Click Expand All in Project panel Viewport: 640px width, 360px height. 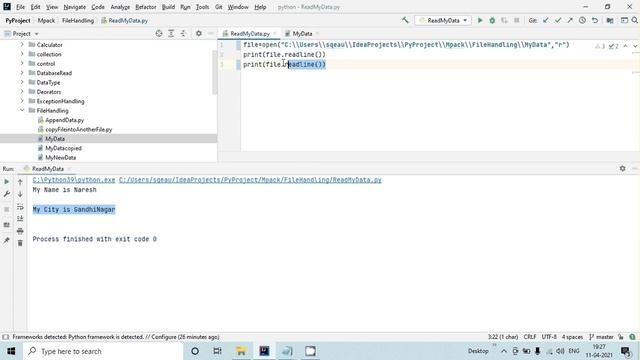point(171,33)
